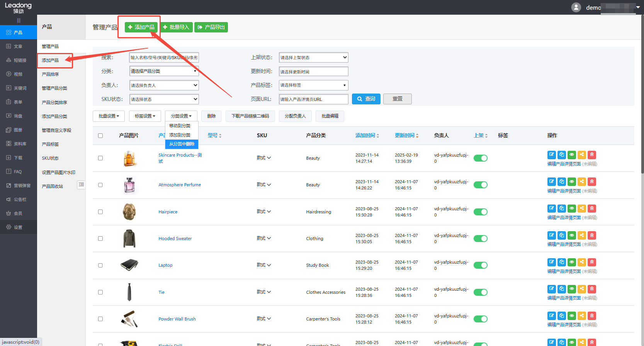
Task: Open the 上架状态 dropdown
Action: tap(313, 58)
